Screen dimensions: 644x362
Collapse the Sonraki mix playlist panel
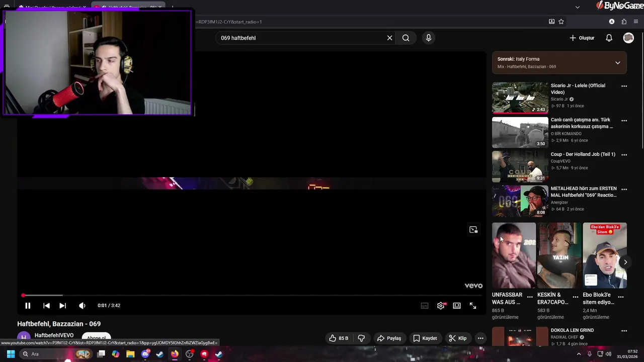coord(618,63)
